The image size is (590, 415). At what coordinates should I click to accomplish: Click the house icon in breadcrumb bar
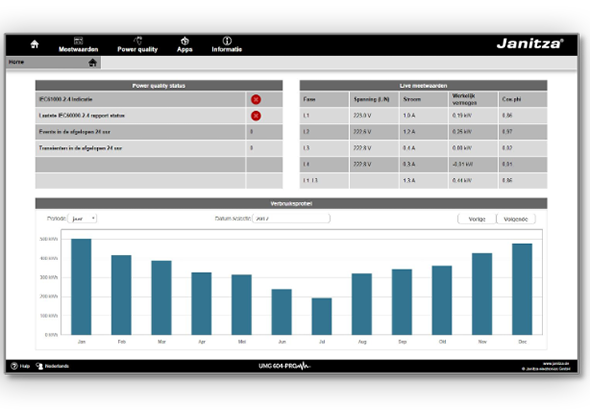93,62
